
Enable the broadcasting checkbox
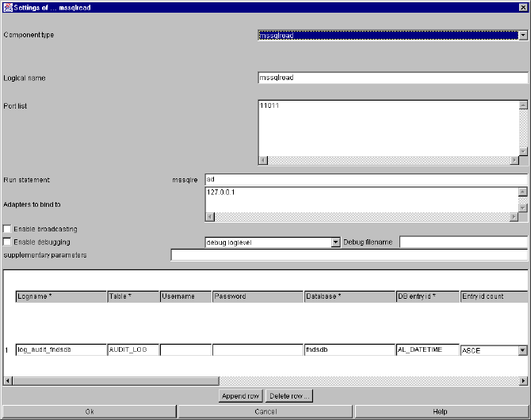point(7,229)
